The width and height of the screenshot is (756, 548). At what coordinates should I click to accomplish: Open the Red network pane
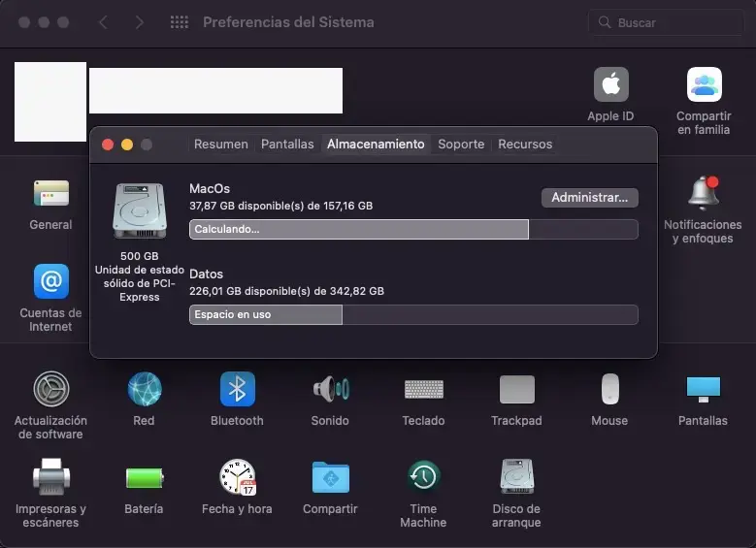(x=145, y=389)
